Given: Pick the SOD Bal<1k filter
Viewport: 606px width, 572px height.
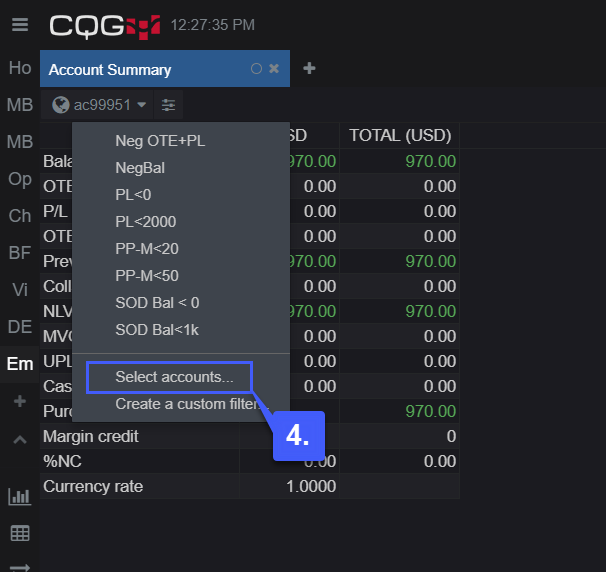Looking at the screenshot, I should tap(157, 330).
